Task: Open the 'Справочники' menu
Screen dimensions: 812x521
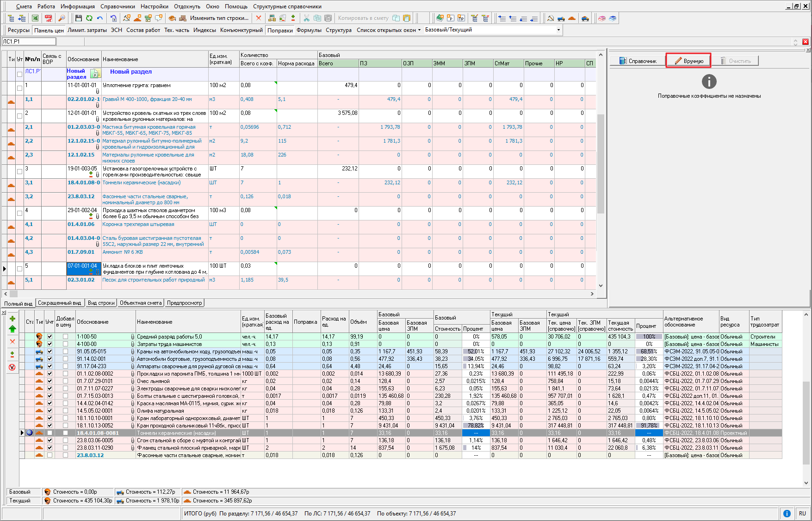Action: [118, 6]
